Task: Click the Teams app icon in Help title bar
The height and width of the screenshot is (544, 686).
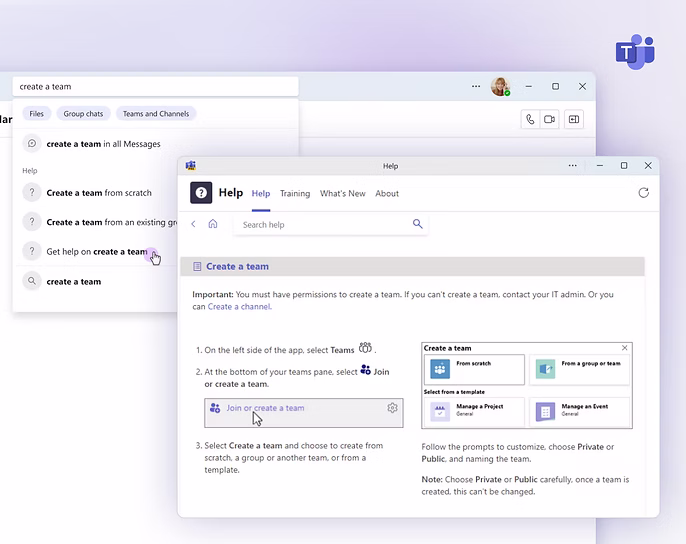Action: click(191, 165)
